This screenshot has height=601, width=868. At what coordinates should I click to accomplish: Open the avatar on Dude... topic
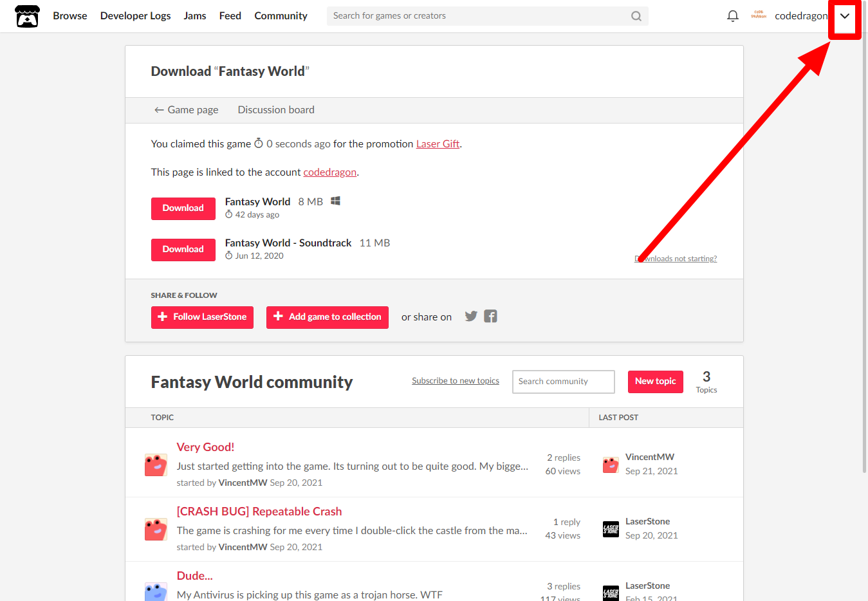coord(156,592)
